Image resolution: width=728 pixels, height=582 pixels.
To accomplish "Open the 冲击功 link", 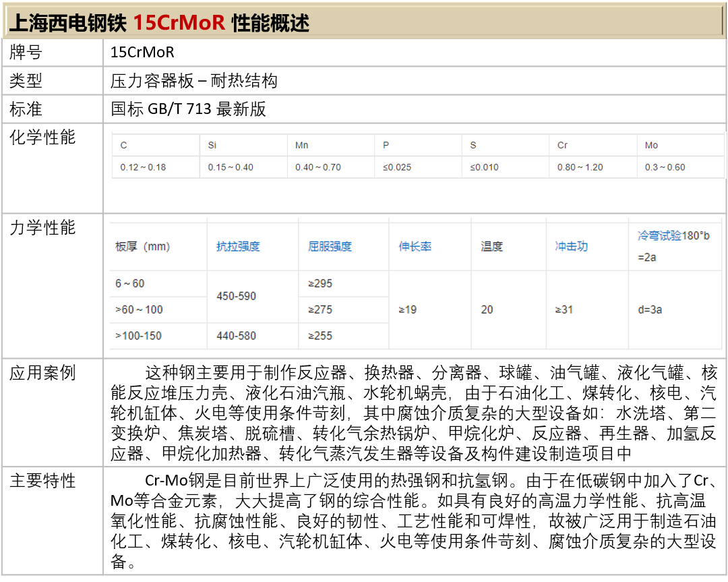I will 571,247.
